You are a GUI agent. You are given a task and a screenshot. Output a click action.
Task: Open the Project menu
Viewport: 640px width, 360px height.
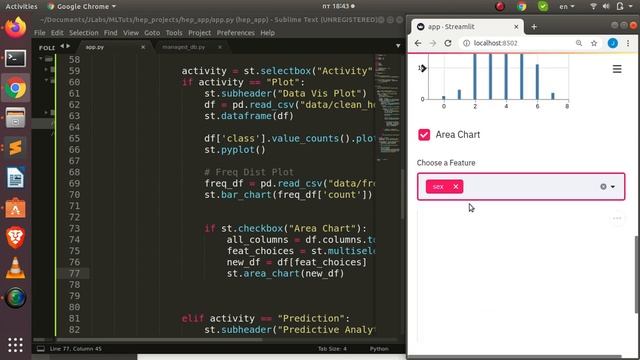200,33
